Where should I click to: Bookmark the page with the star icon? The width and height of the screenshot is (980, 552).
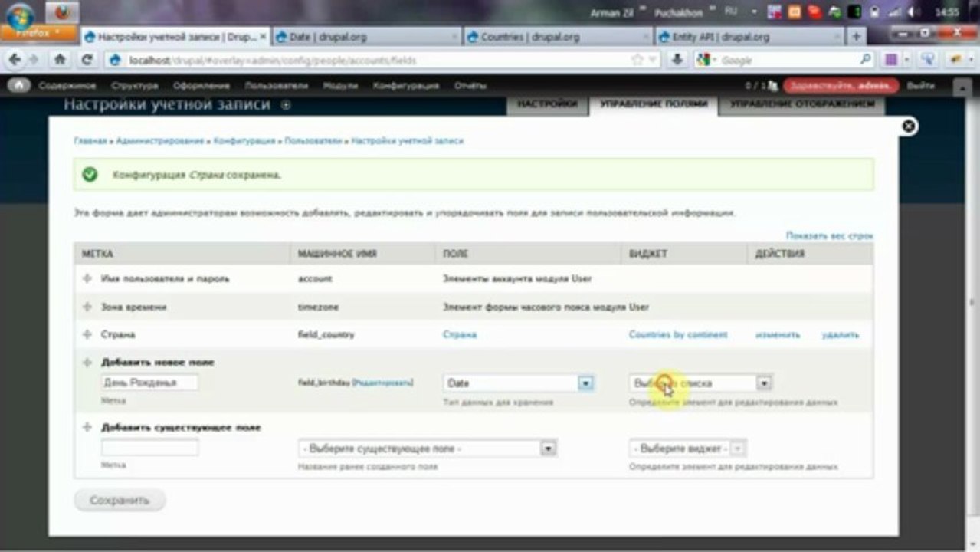pyautogui.click(x=637, y=59)
